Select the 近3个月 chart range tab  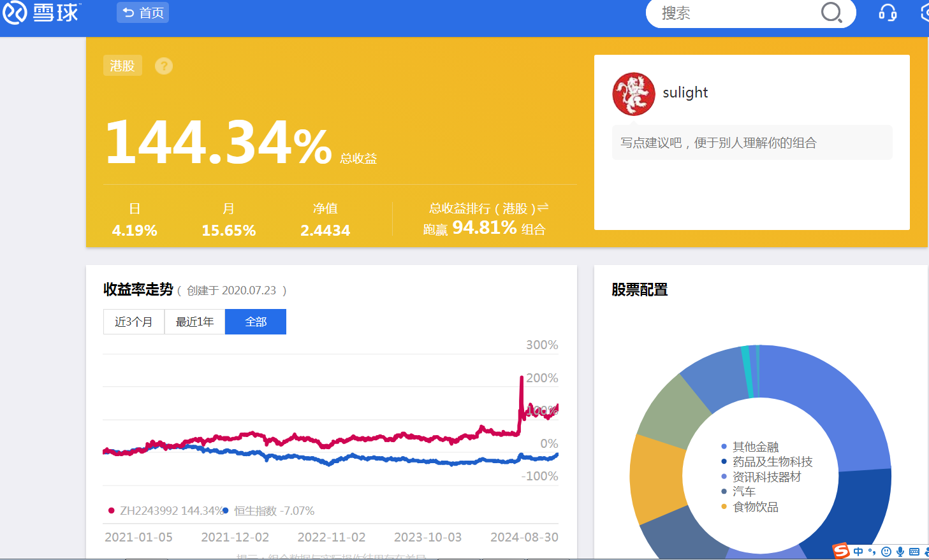[x=134, y=322]
